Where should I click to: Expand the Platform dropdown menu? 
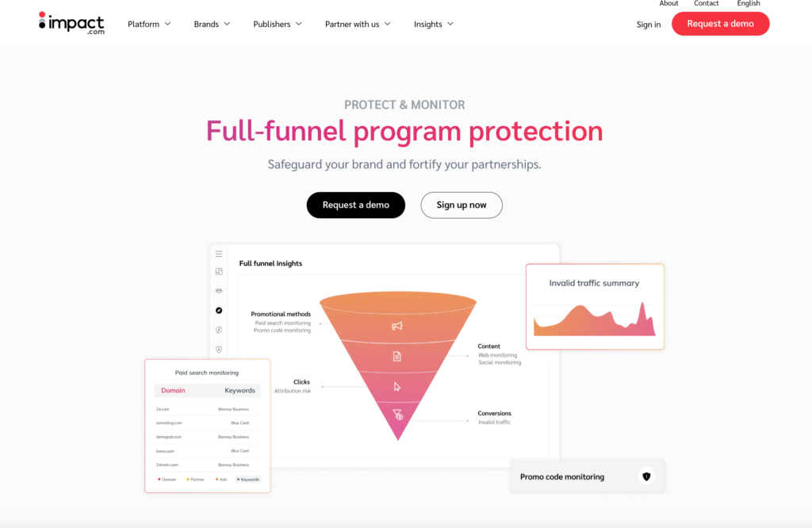(149, 24)
